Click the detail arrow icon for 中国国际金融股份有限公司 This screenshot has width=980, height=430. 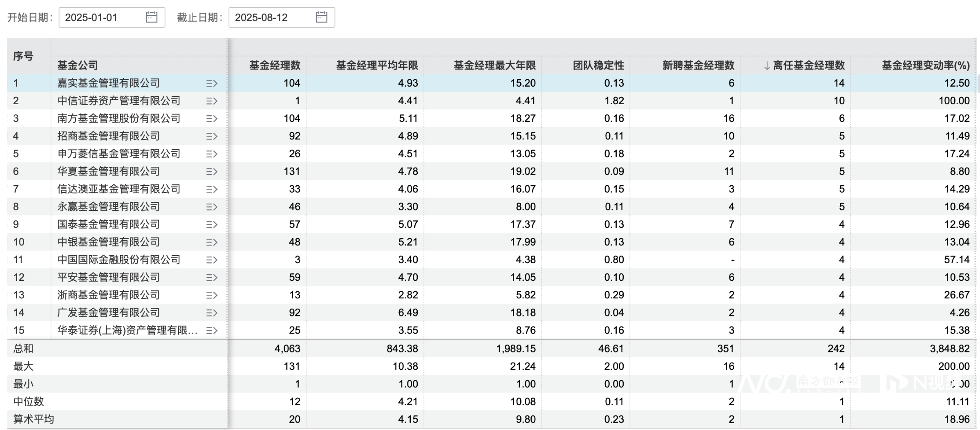tap(211, 260)
